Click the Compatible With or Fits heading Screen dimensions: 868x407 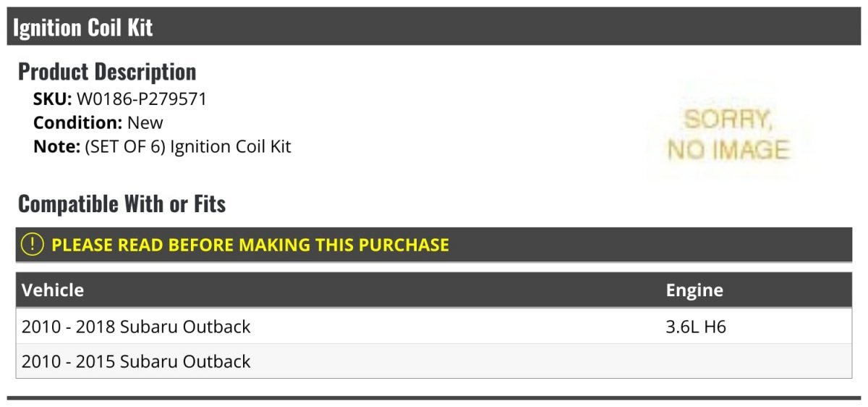coord(122,204)
